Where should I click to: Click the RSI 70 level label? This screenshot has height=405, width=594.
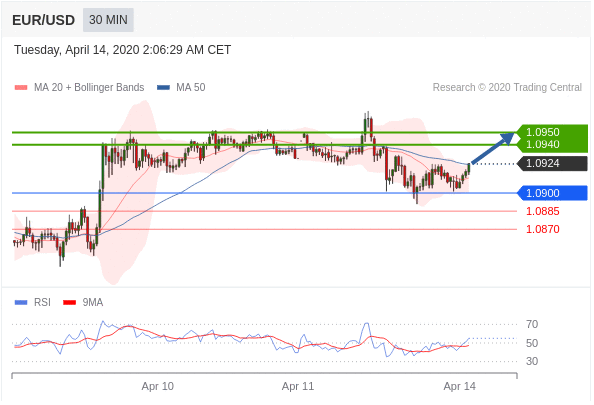[x=532, y=324]
